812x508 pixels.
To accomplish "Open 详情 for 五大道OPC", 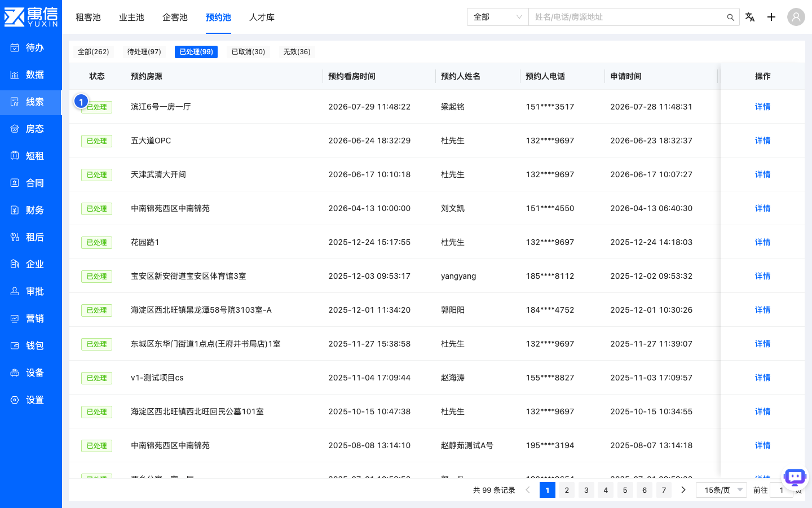I will click(x=762, y=141).
